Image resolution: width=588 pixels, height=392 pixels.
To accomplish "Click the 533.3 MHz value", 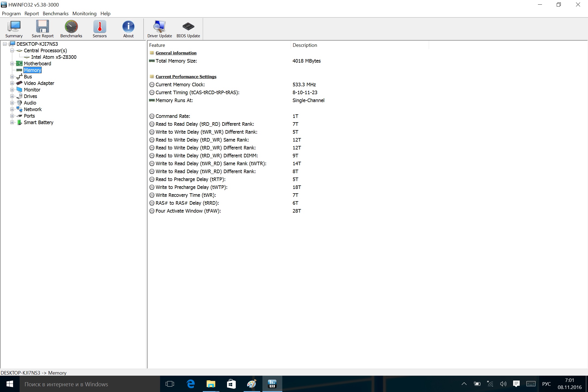I will pyautogui.click(x=304, y=84).
